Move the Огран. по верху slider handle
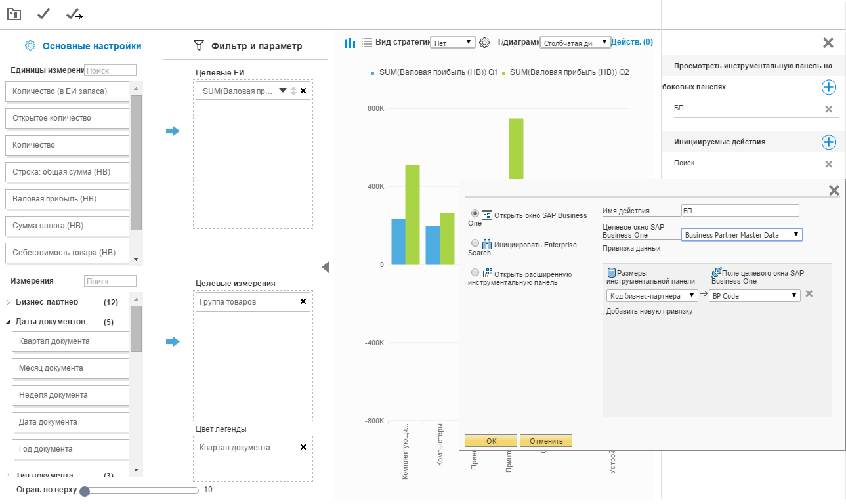 pos(84,491)
